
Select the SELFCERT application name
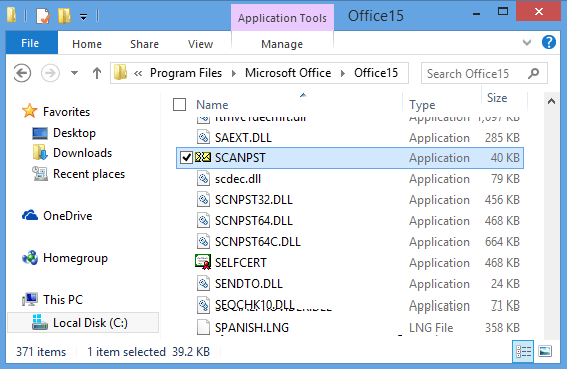pos(240,263)
